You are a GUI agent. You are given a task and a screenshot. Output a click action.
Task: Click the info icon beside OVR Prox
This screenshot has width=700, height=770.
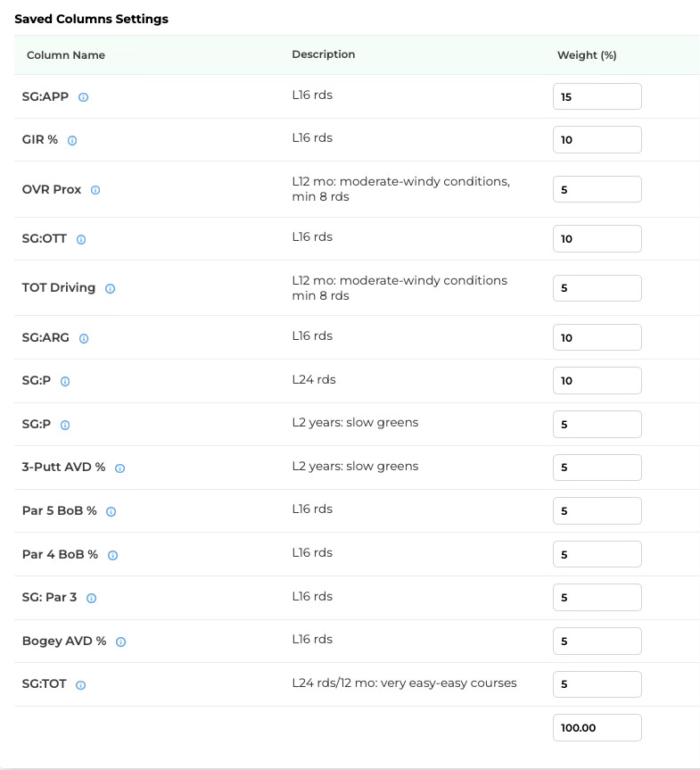(95, 190)
